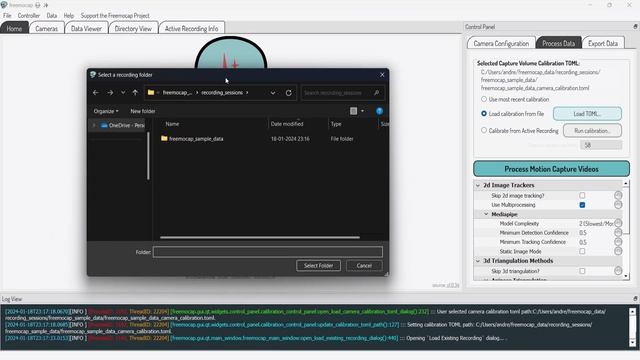Expand the OneDrive tree node
This screenshot has height=360, width=640.
pyautogui.click(x=94, y=125)
